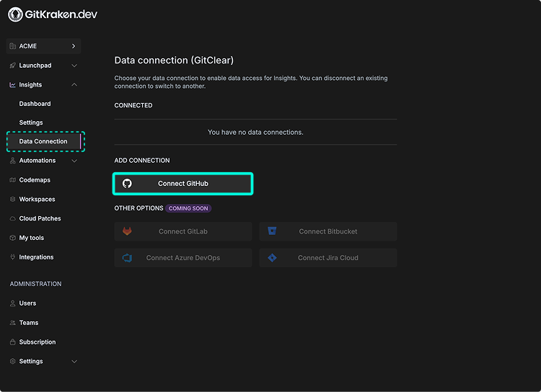Expand the administration Settings chevron
This screenshot has width=541, height=392.
[74, 362]
